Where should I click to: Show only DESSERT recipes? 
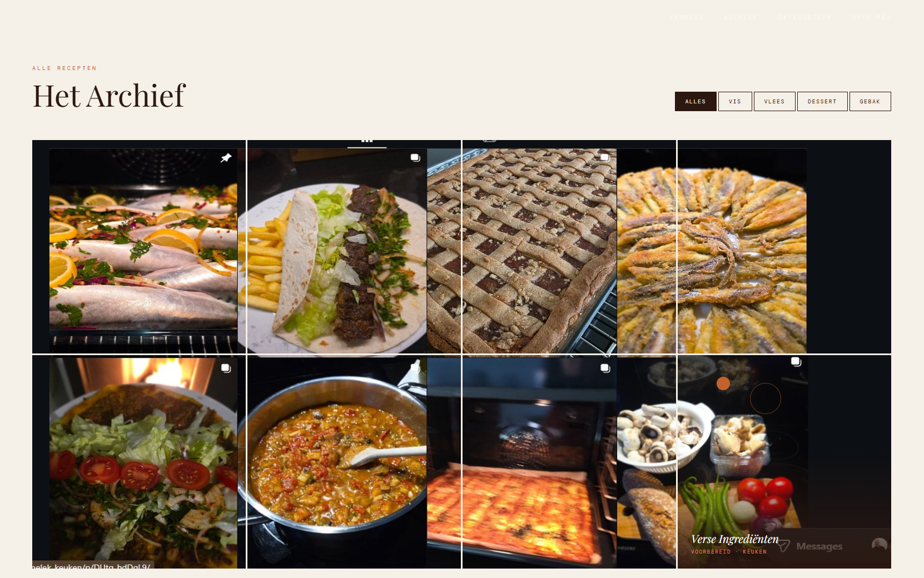822,101
